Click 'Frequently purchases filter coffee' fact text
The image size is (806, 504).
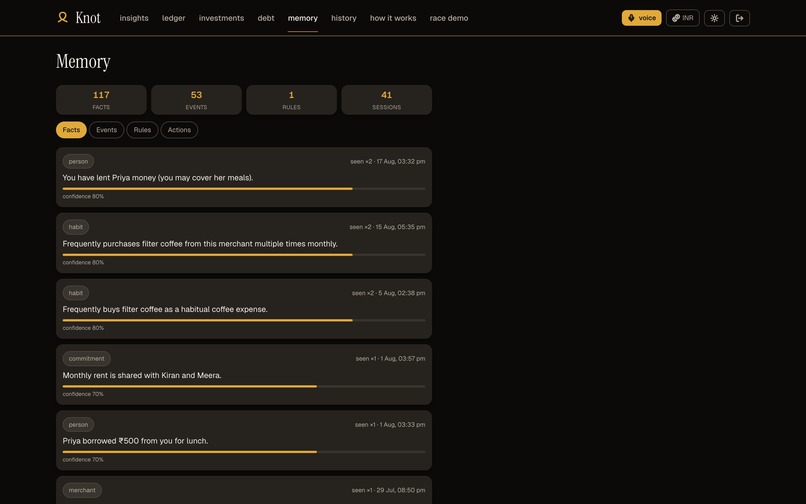click(x=200, y=244)
